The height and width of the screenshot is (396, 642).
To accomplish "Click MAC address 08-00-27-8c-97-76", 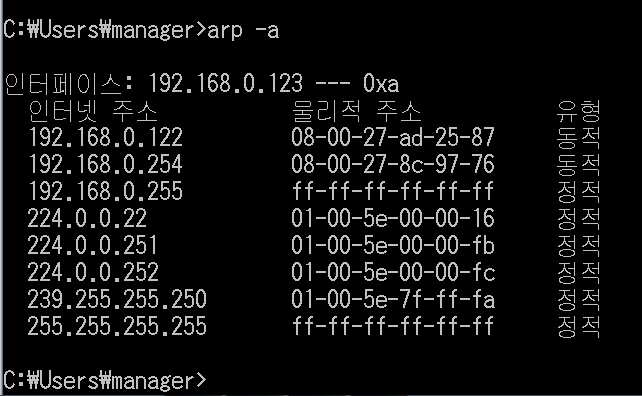I will pyautogui.click(x=393, y=164).
